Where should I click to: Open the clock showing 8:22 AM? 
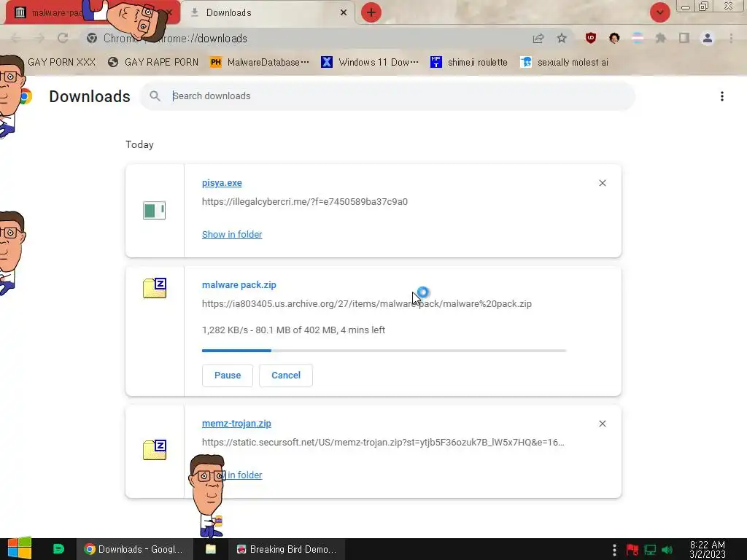click(x=708, y=549)
